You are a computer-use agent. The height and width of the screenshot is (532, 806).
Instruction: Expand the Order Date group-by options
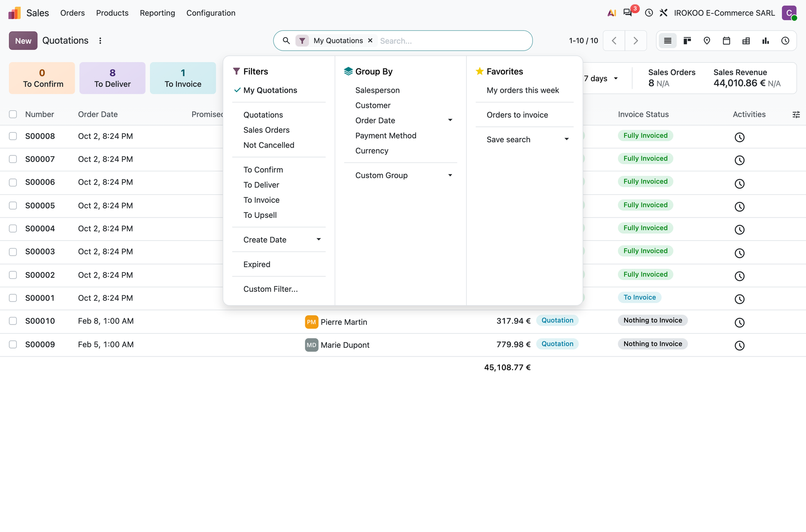coord(400,121)
